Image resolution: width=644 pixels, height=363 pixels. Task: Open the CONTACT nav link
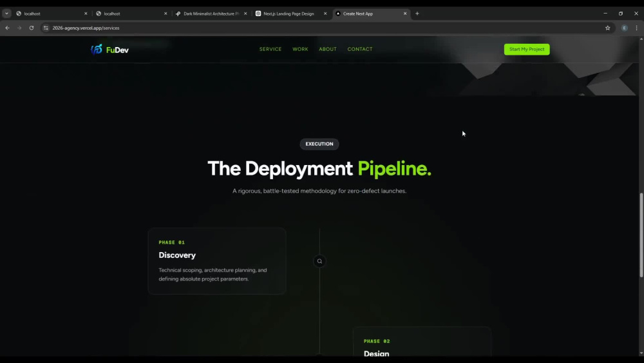pyautogui.click(x=360, y=49)
